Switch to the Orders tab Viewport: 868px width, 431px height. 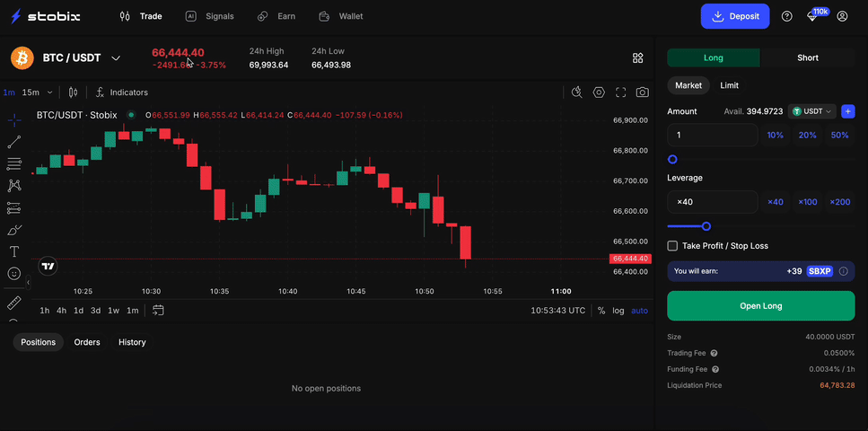tap(87, 342)
